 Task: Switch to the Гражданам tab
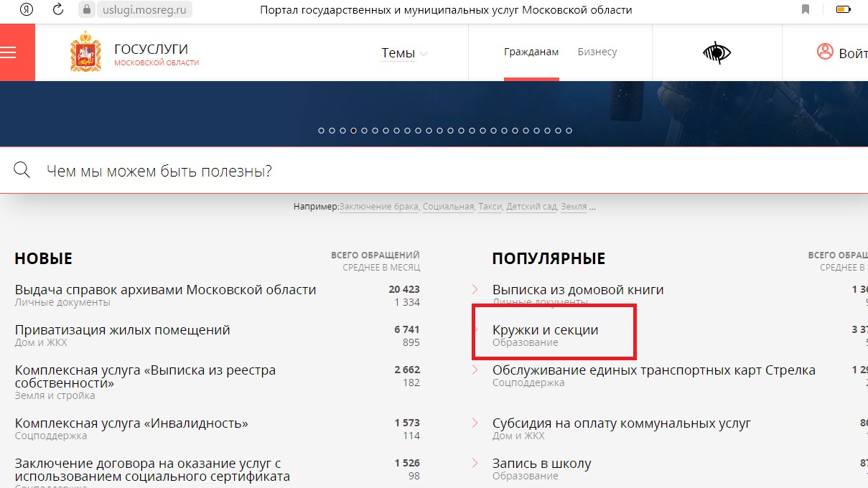click(x=531, y=52)
